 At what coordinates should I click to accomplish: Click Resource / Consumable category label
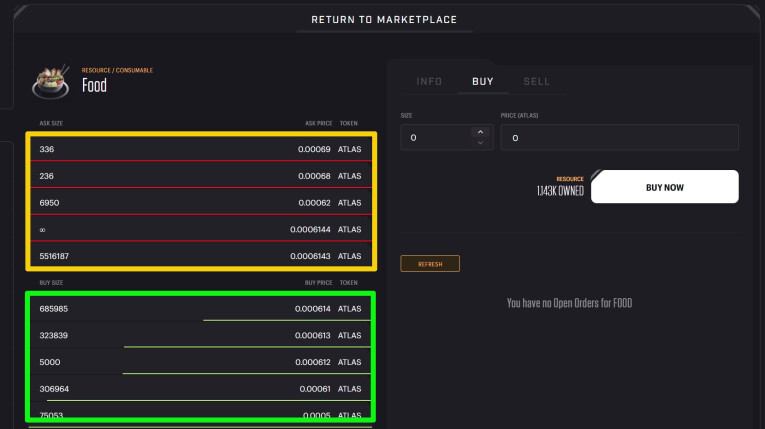click(x=117, y=70)
